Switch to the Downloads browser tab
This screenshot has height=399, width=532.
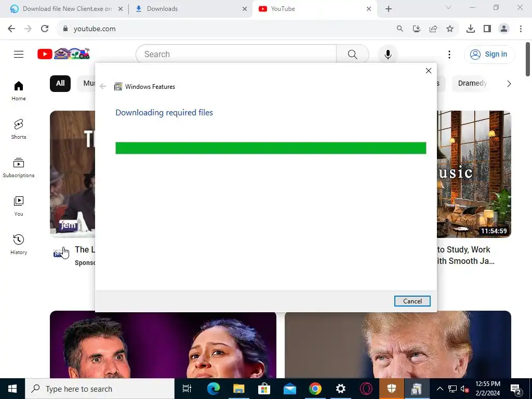(x=190, y=9)
